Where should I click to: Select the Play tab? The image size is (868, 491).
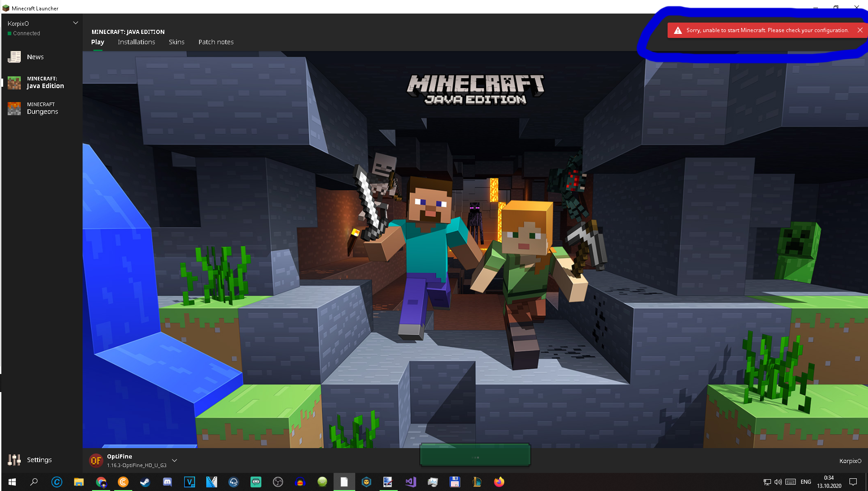click(x=97, y=42)
